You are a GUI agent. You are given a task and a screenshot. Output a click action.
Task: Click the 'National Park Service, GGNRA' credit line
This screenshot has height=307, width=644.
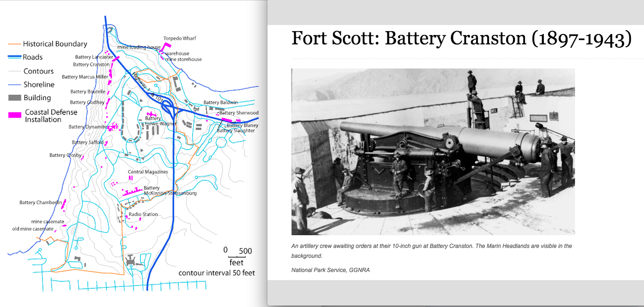click(331, 270)
